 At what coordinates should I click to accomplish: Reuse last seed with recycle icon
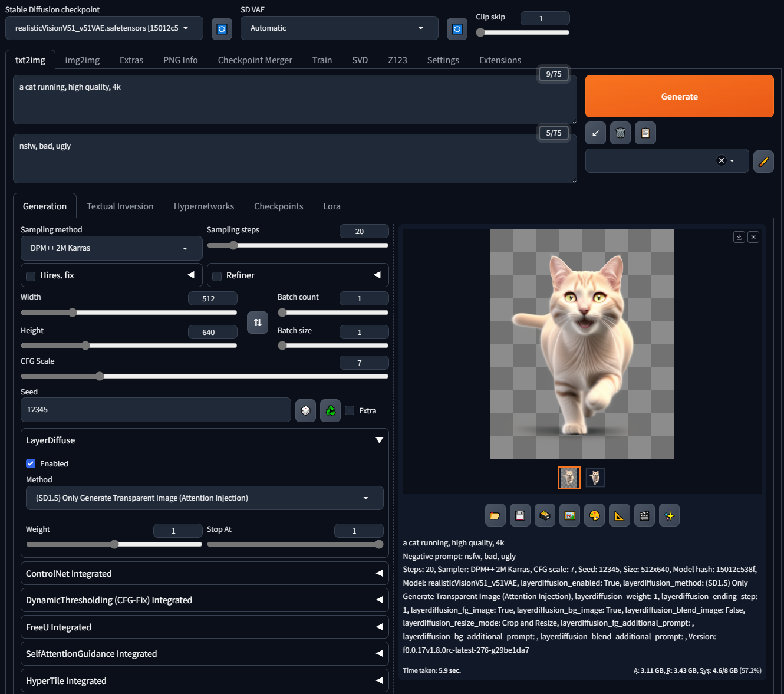(x=331, y=410)
